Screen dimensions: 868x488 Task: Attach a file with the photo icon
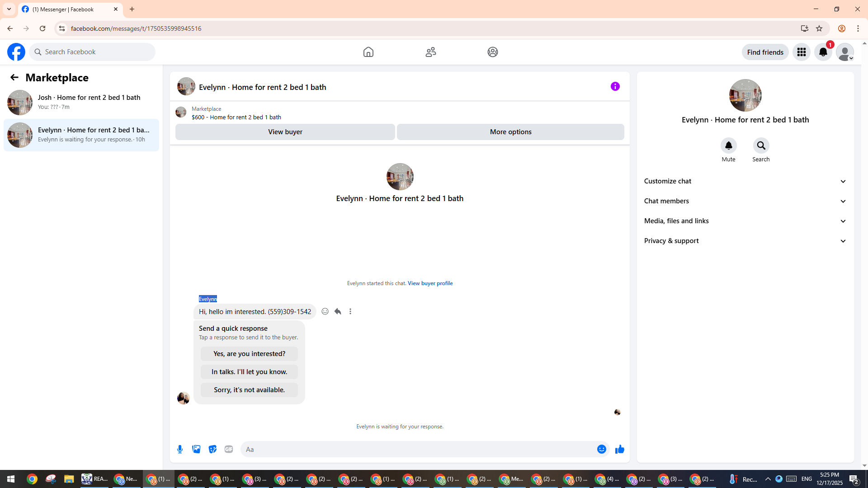point(196,449)
